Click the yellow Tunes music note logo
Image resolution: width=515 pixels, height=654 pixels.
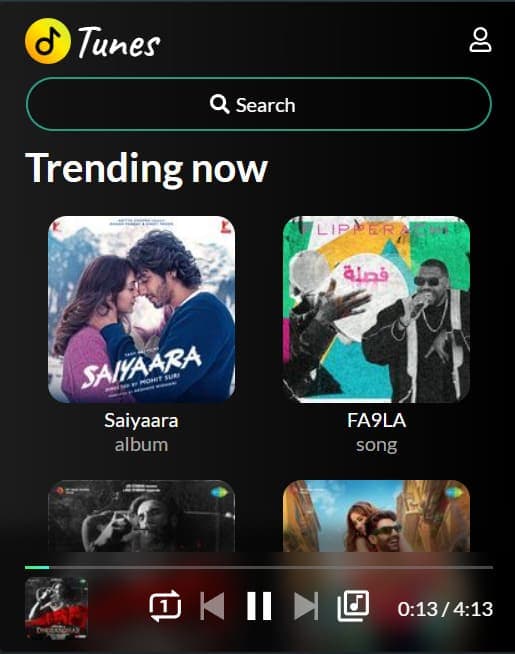[48, 41]
